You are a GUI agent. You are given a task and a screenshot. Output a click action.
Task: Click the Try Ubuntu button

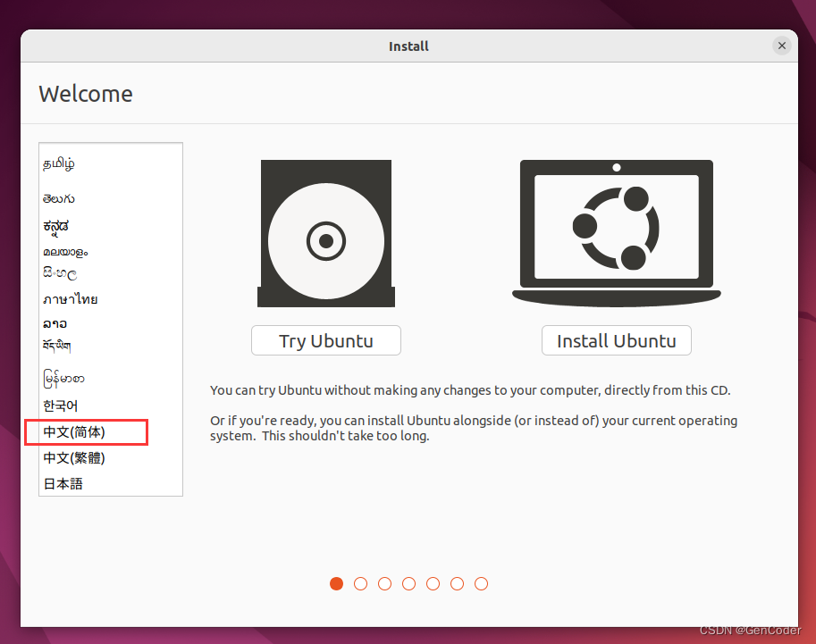click(326, 340)
